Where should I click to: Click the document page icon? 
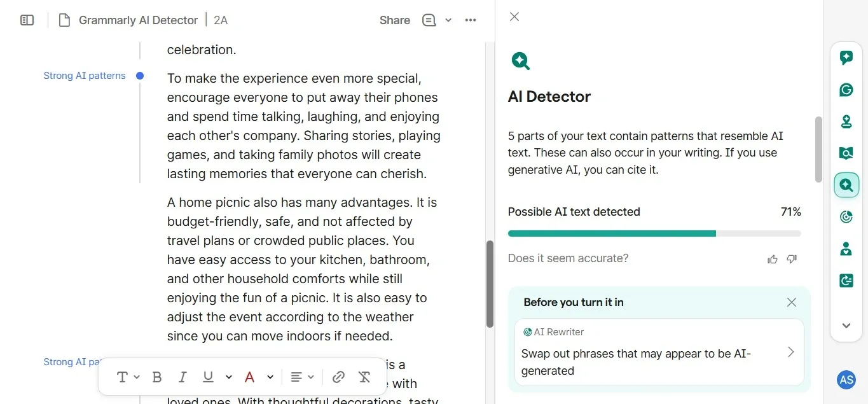pos(64,20)
